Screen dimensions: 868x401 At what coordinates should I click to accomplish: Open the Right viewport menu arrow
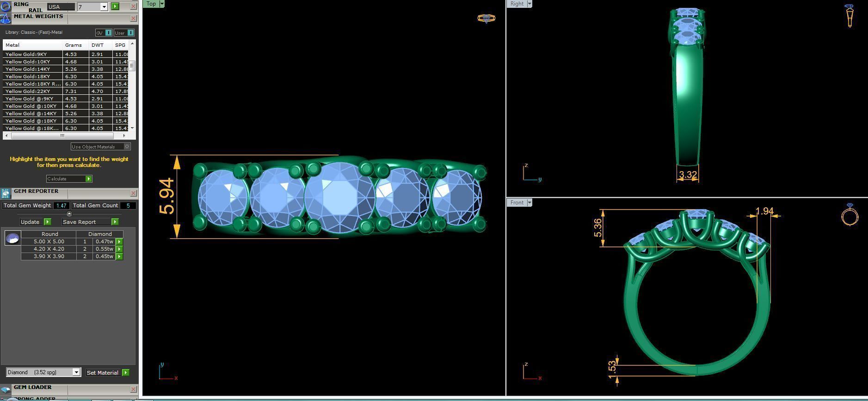click(529, 4)
